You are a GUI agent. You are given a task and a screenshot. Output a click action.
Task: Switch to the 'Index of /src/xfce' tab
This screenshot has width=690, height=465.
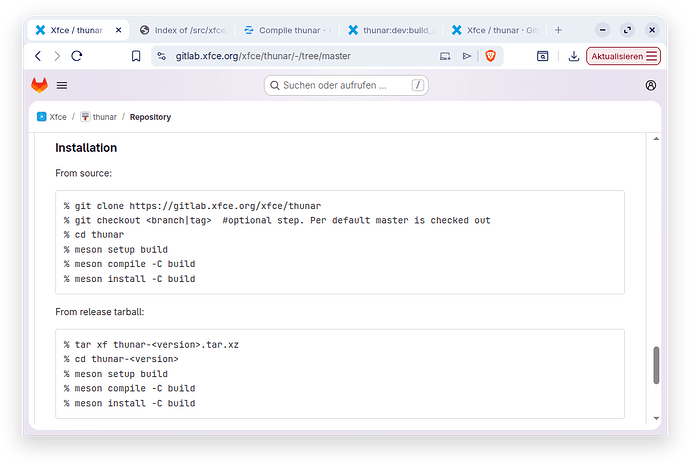183,30
